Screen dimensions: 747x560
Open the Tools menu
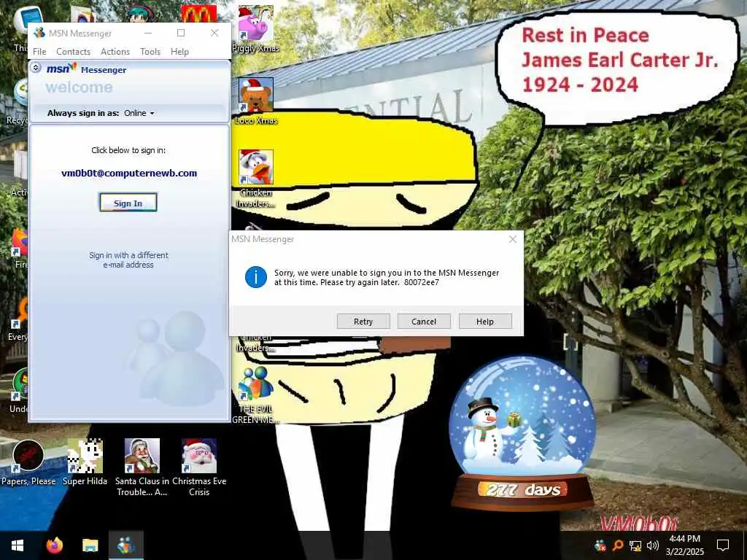pos(150,52)
